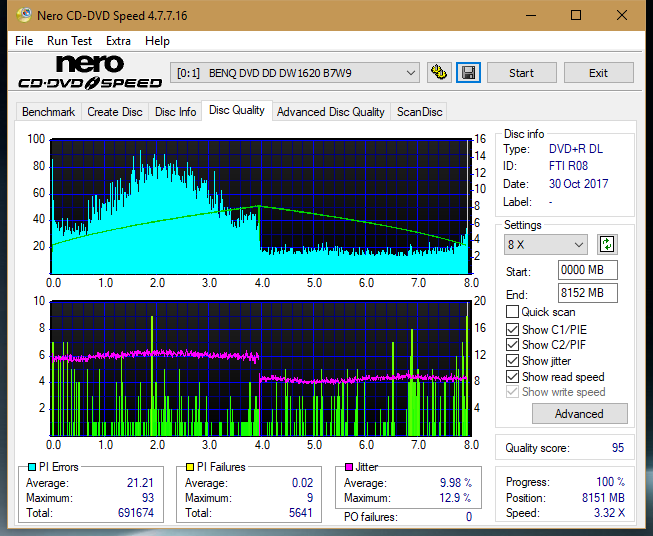The image size is (653, 536).
Task: Switch to the Disc Info tab
Action: 175,112
